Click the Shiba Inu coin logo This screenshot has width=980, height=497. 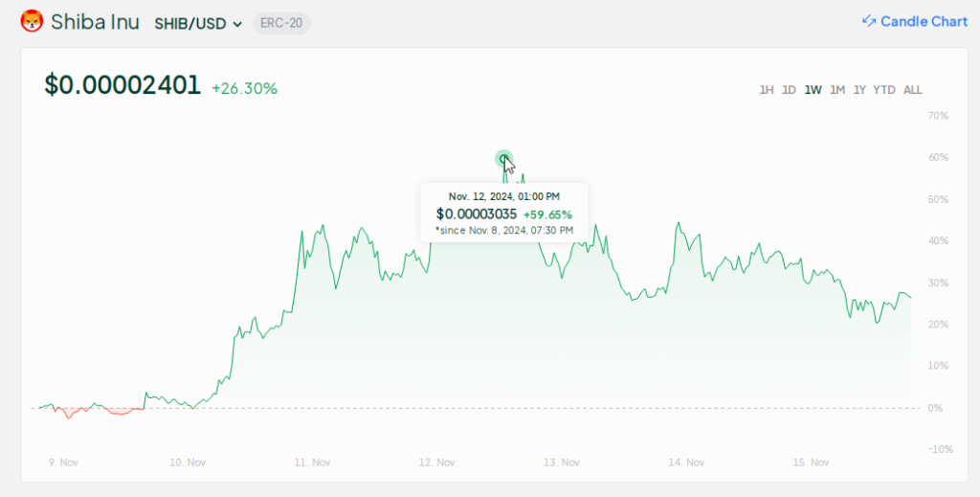point(32,22)
